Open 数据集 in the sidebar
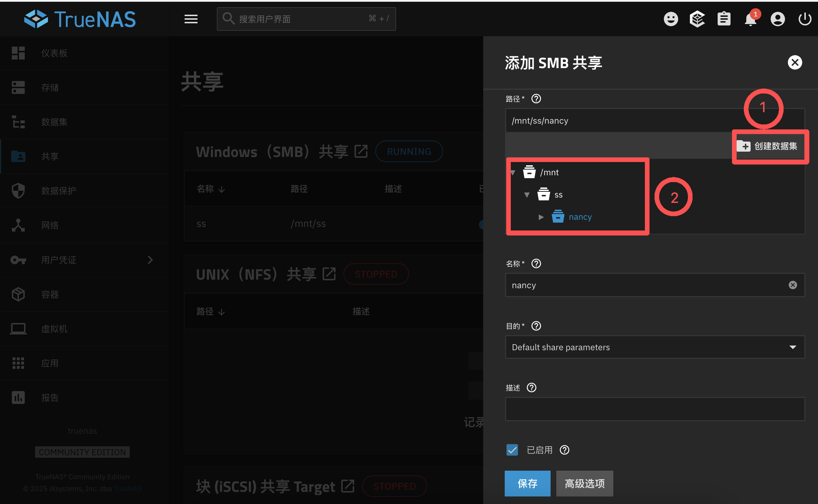The width and height of the screenshot is (818, 504). click(x=54, y=122)
